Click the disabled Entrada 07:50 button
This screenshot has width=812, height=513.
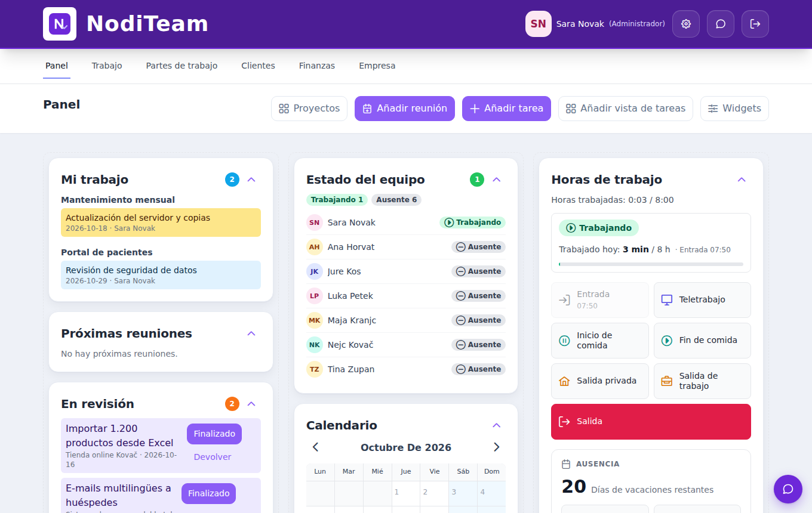(x=600, y=300)
